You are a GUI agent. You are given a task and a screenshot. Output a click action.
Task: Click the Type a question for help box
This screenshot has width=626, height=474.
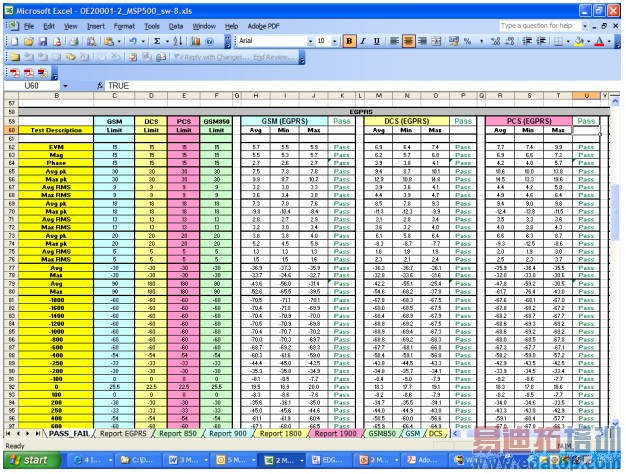pos(539,26)
